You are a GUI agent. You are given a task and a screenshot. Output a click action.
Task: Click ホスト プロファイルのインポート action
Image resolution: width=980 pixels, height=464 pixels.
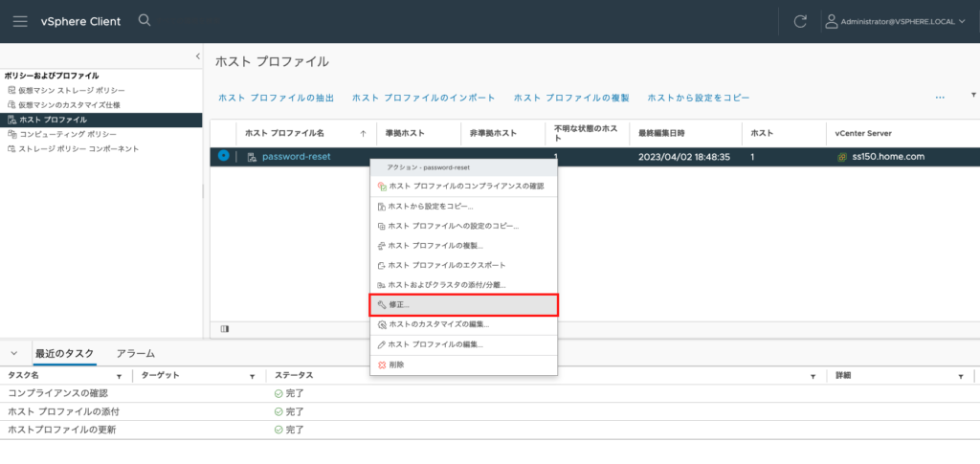pyautogui.click(x=424, y=98)
